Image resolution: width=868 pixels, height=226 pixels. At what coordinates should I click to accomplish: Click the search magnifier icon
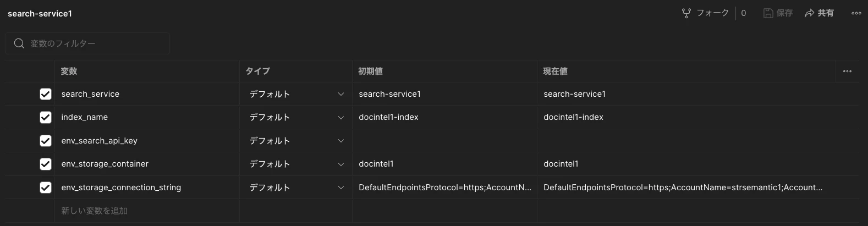(19, 43)
